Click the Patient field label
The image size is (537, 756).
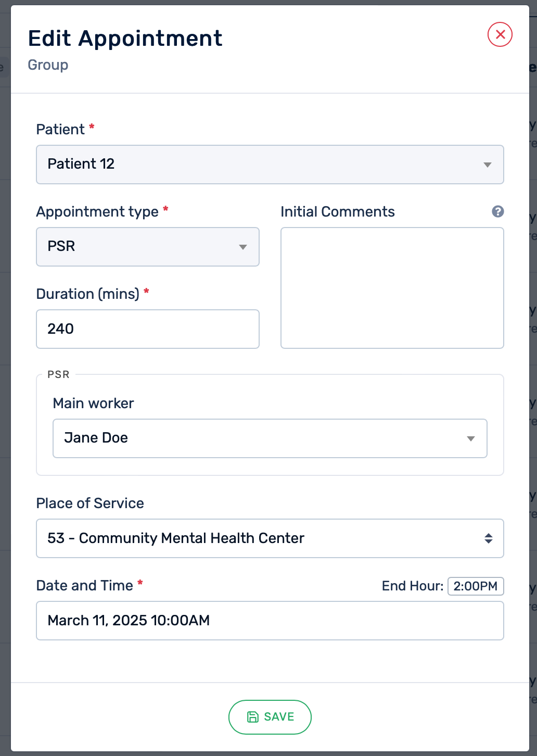point(60,130)
